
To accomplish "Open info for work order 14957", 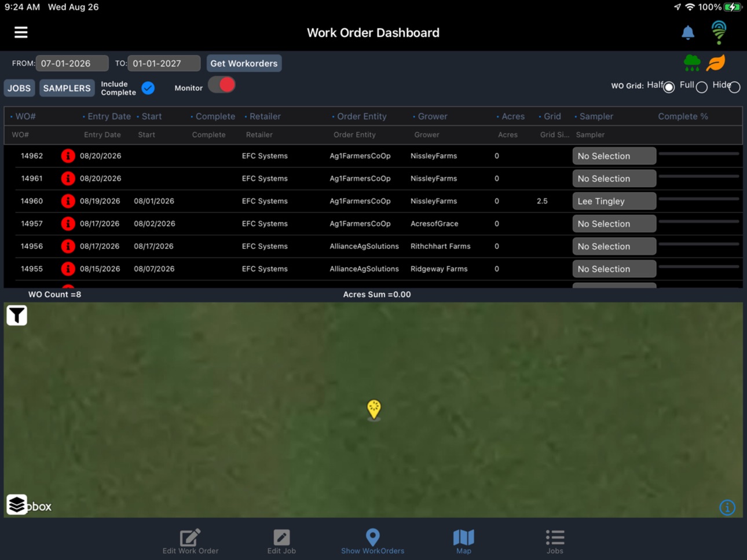I will pyautogui.click(x=68, y=224).
